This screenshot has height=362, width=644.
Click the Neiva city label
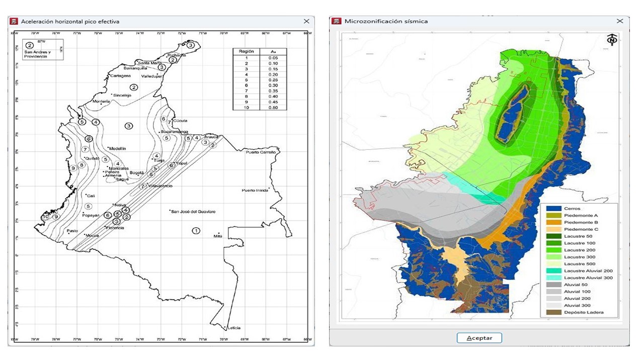point(120,205)
